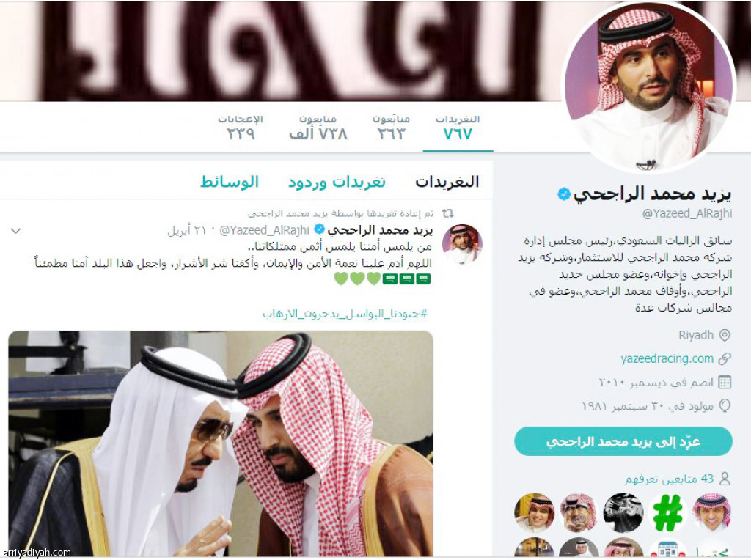Screen dimensions: 751x560
Task: Open the hashtag link under the tweet
Action: coord(345,314)
